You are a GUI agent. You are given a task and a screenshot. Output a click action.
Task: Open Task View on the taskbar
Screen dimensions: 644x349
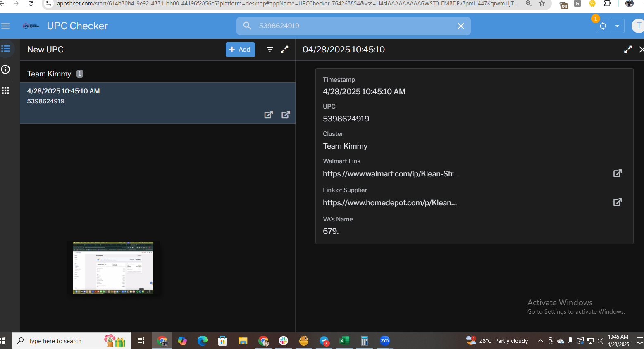141,341
